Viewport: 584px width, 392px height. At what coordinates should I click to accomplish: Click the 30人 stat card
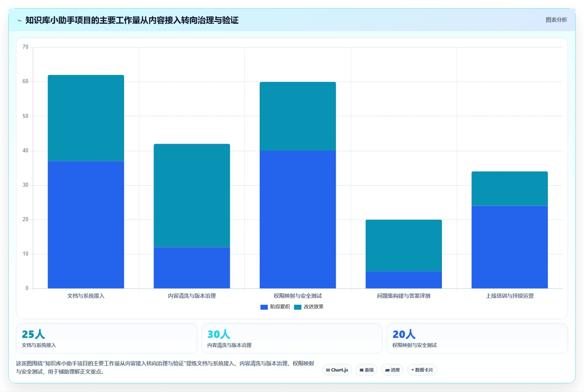(292, 338)
